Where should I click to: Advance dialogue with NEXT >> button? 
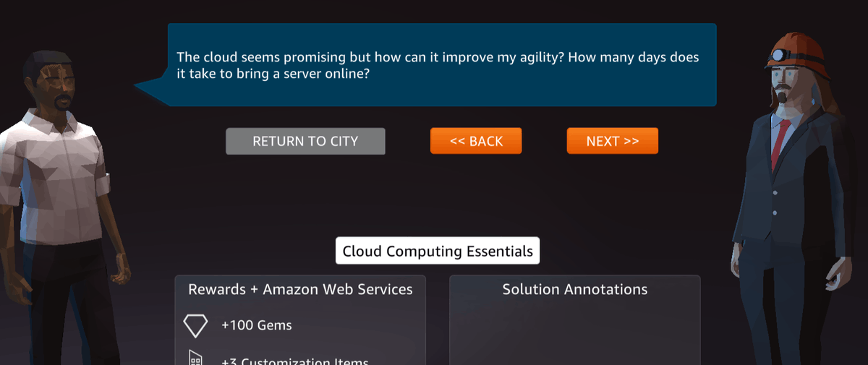613,141
